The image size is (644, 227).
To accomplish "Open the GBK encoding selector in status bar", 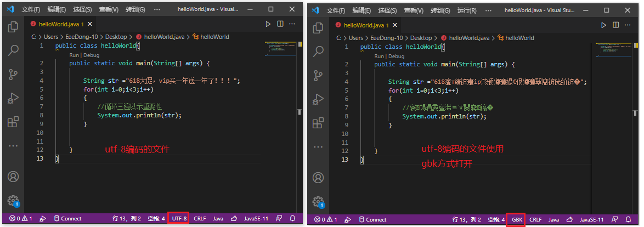I will click(517, 219).
